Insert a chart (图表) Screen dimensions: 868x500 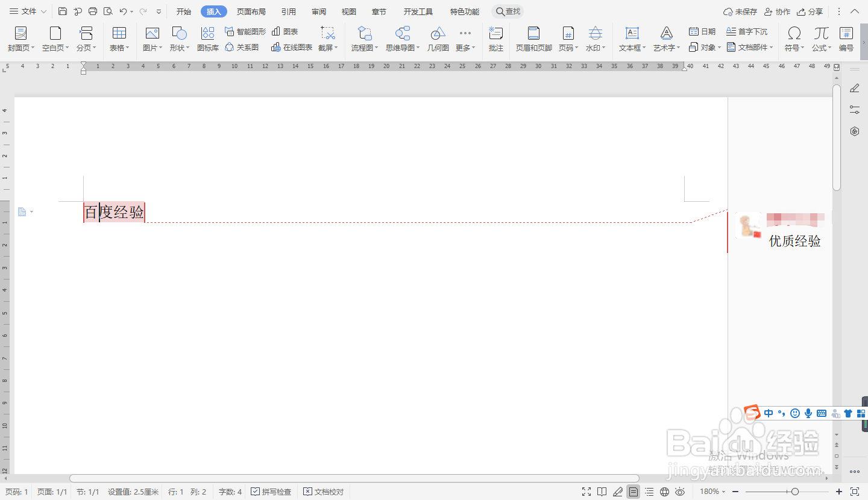285,31
